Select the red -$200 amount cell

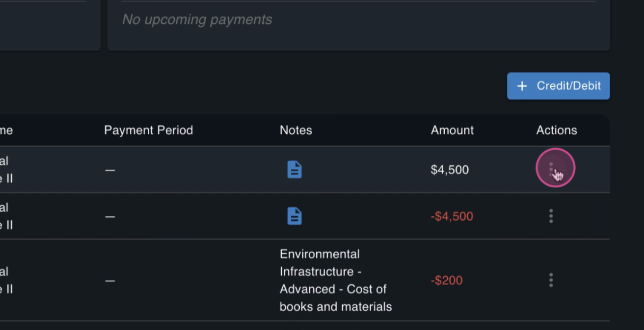coord(446,280)
